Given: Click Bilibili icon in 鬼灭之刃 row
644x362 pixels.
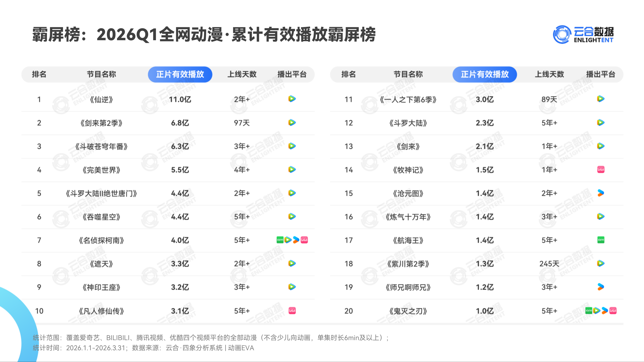Looking at the screenshot, I should 613,311.
